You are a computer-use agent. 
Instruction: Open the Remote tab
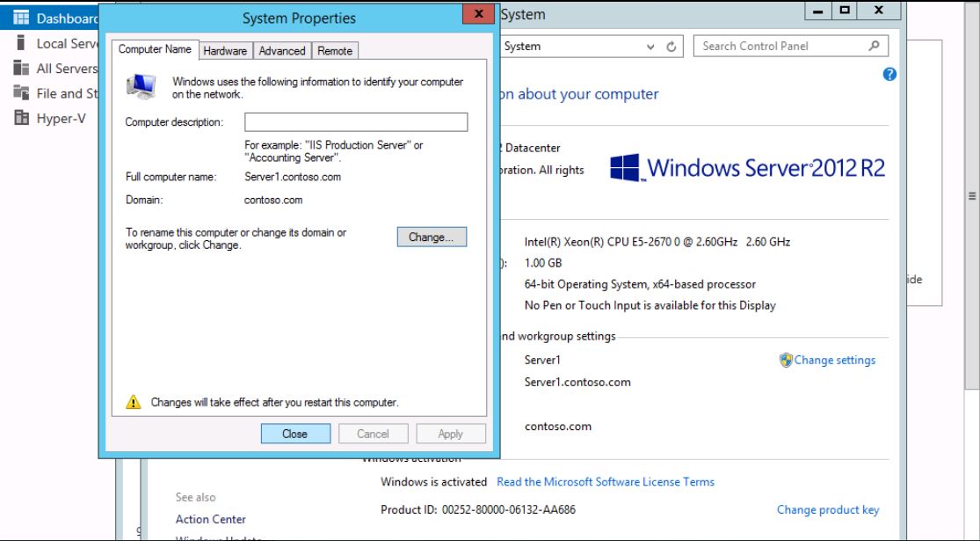[335, 51]
